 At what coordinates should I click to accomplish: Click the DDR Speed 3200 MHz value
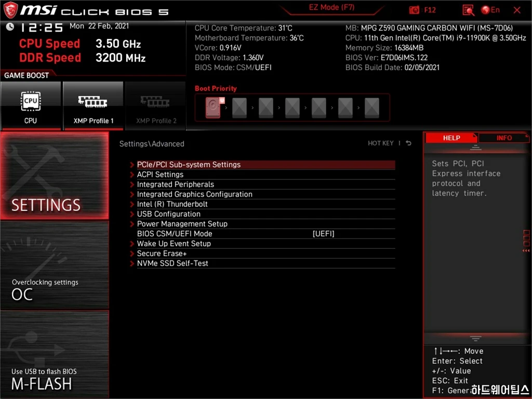click(x=121, y=58)
